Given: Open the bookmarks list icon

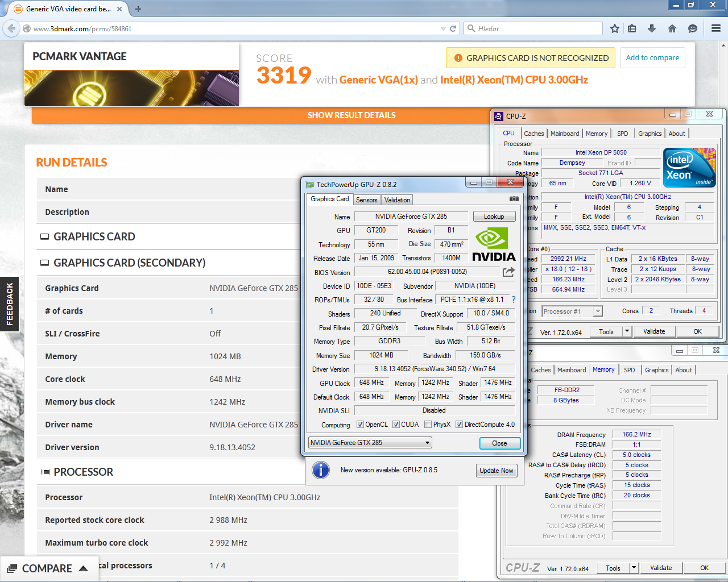Looking at the screenshot, I should pyautogui.click(x=632, y=28).
